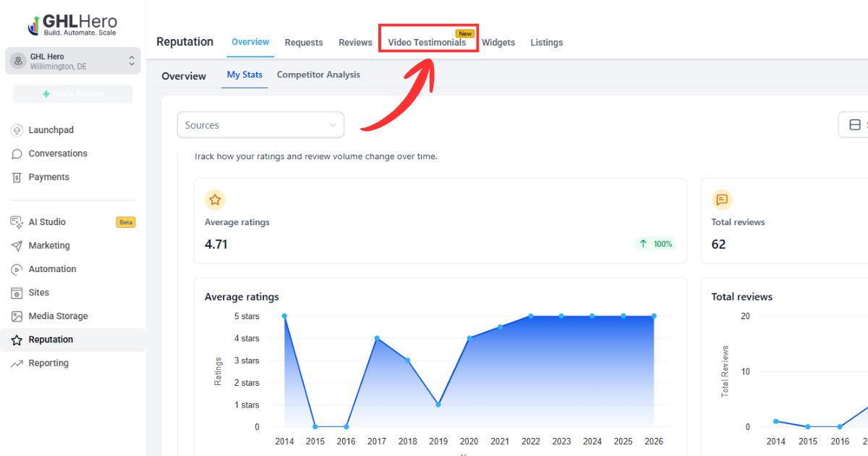Click the 100% increase badge
This screenshot has height=456, width=868.
click(655, 244)
